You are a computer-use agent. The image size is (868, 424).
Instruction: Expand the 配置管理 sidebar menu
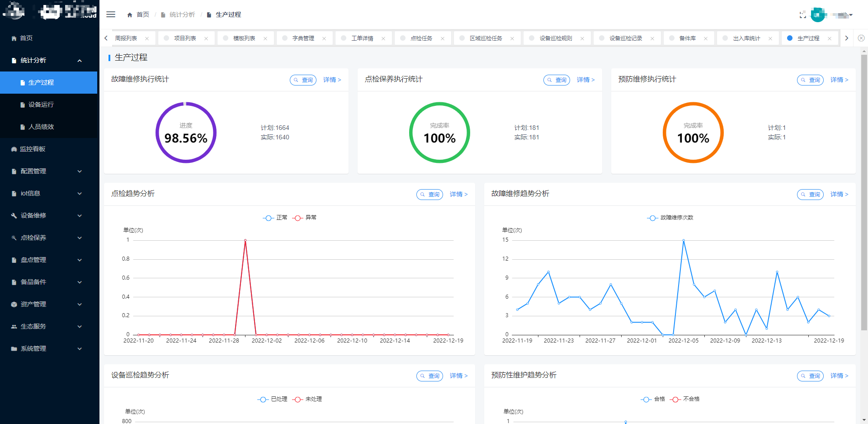[49, 171]
